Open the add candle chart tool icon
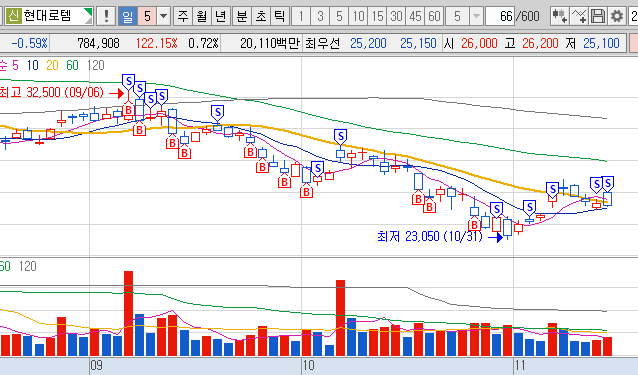 coord(559,16)
